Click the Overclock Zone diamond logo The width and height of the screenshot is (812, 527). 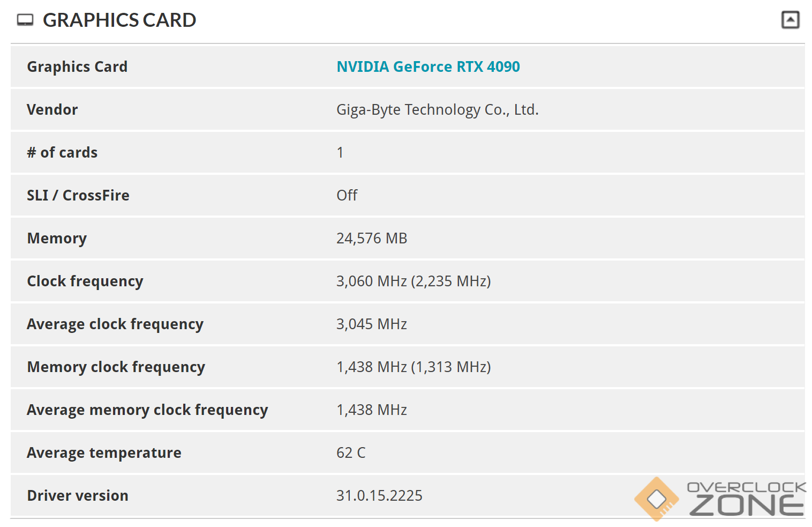coord(656,499)
